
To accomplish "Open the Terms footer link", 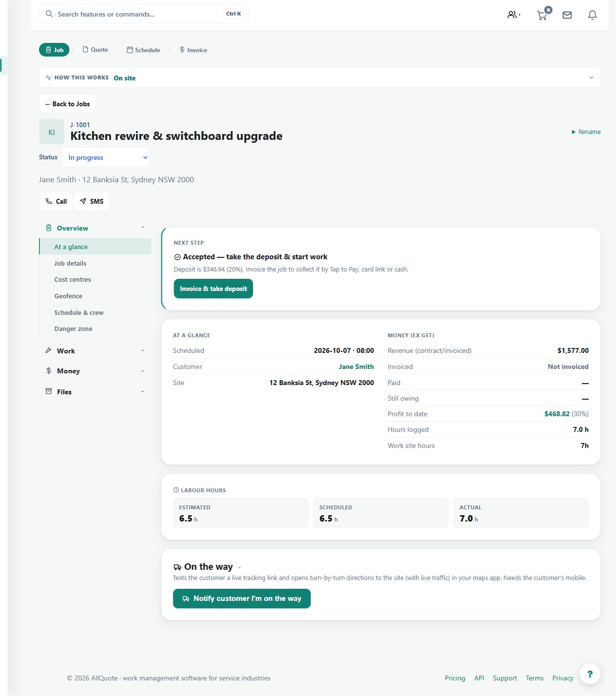I will point(535,678).
